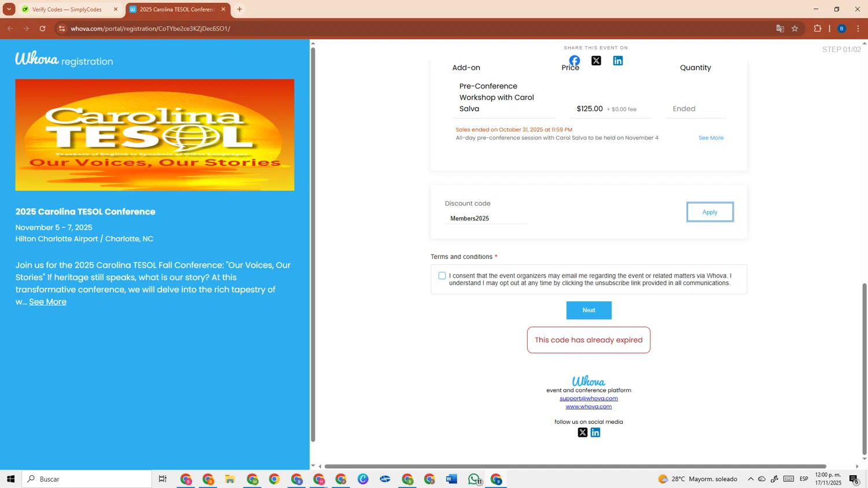Click Whova registration logo in sidebar
868x488 pixels.
(64, 59)
